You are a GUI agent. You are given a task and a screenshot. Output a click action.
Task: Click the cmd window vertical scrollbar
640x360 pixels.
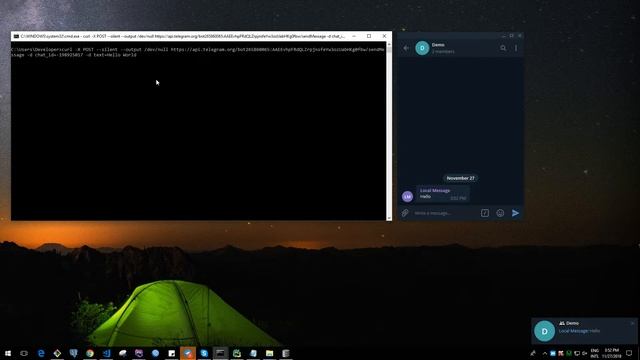[389, 131]
